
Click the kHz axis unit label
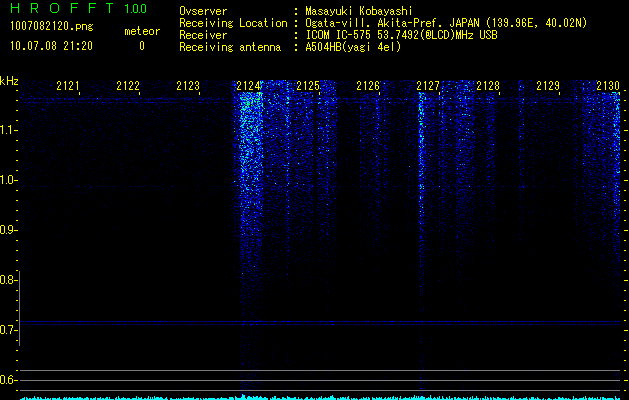click(x=9, y=81)
